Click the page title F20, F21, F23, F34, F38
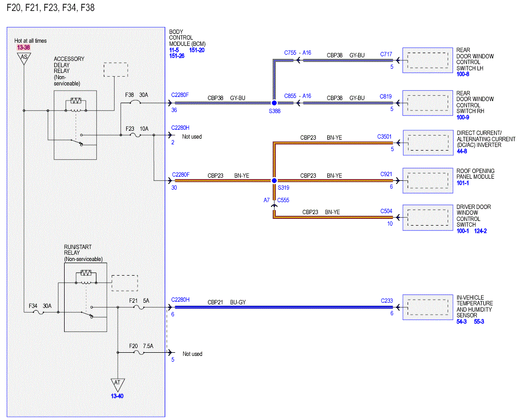This screenshot has height=420, width=528. tap(51, 7)
